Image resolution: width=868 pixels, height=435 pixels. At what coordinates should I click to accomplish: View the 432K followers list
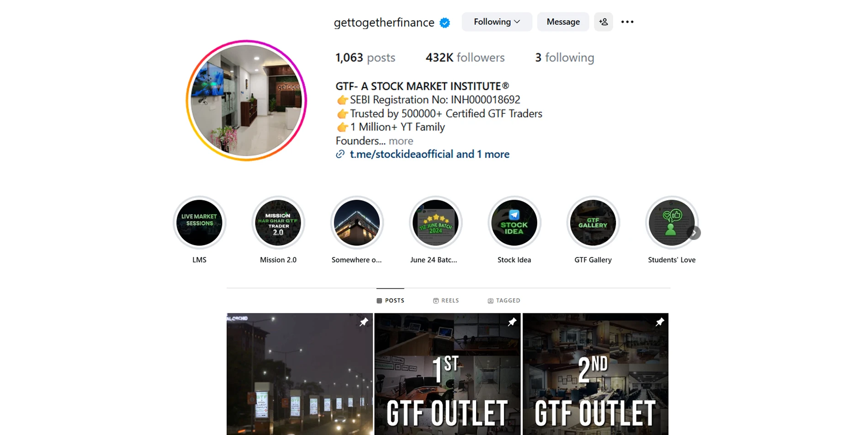click(465, 58)
